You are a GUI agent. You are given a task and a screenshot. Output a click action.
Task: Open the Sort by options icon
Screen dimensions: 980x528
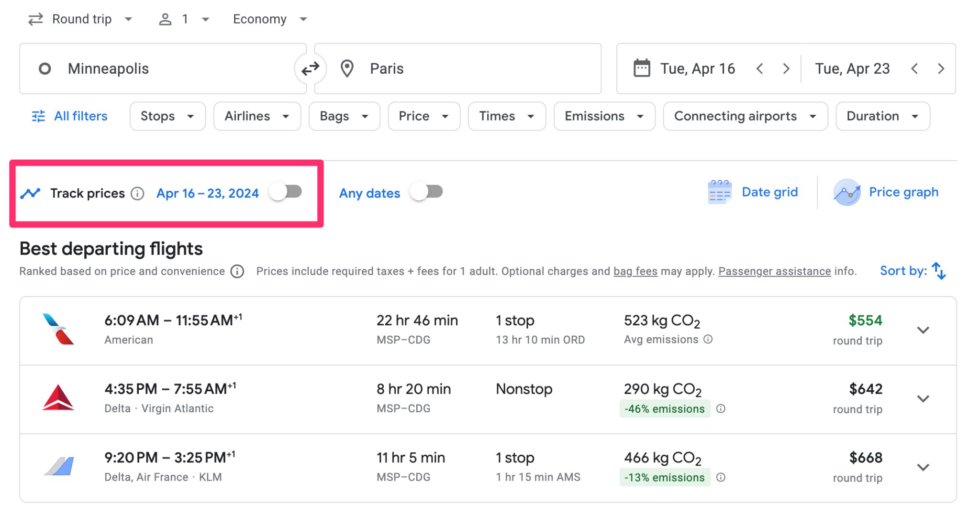tap(939, 271)
